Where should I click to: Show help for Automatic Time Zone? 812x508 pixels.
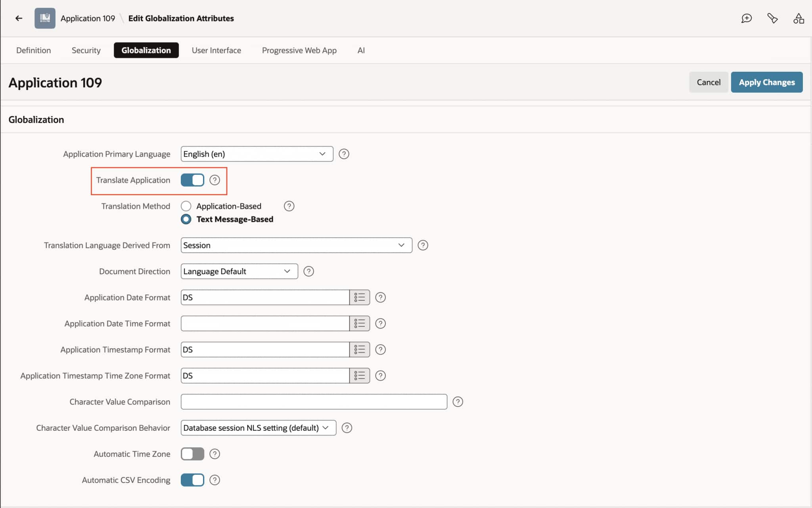pyautogui.click(x=214, y=454)
